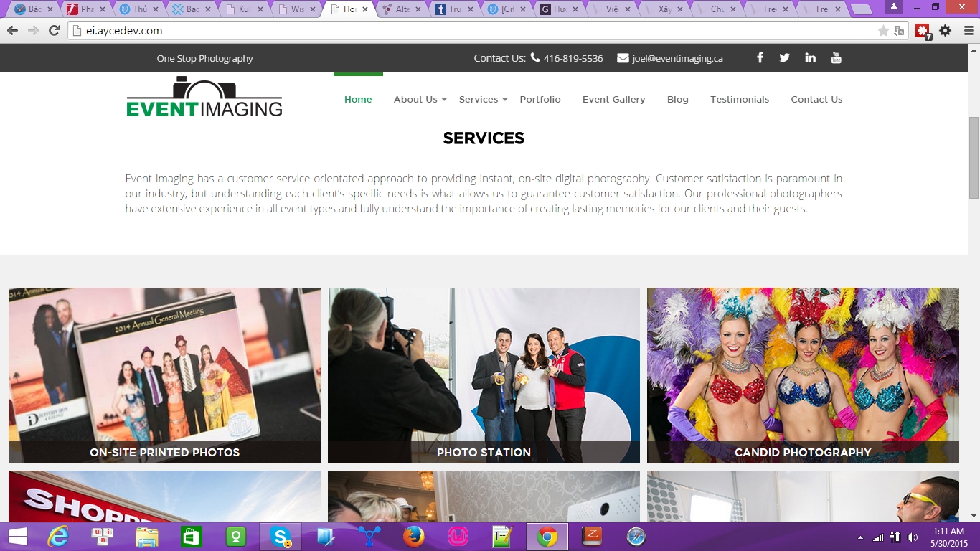980x551 pixels.
Task: Show hidden tray icons arrow
Action: point(860,537)
